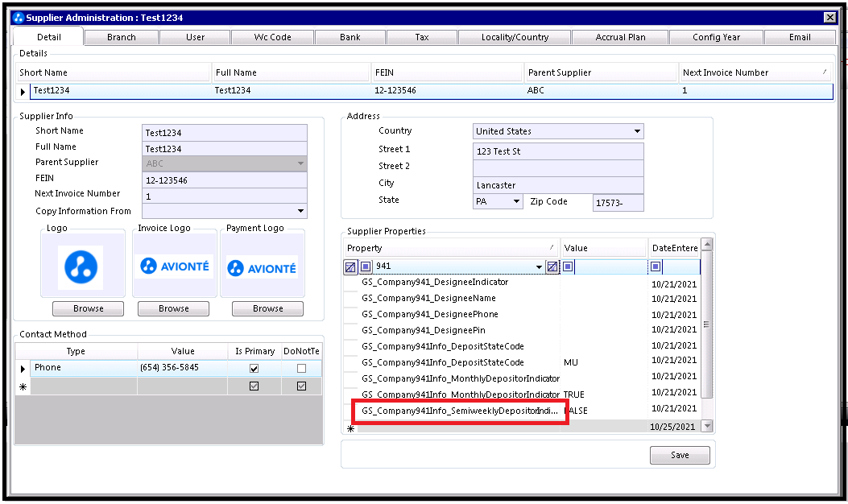Select the Test1234 row indicator arrow in Details

23,92
